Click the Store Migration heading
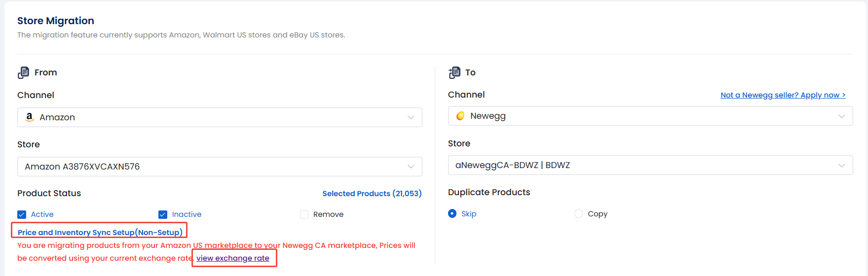The image size is (868, 276). 56,21
